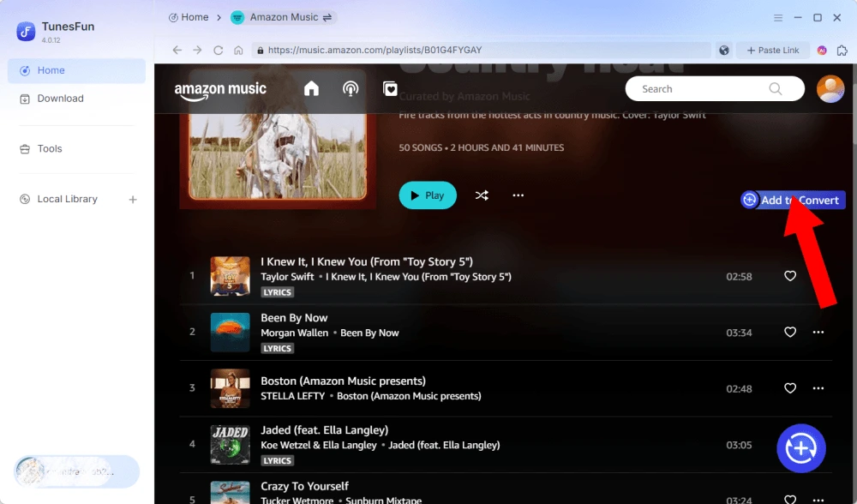
Task: Open the user account chip in sidebar
Action: pyautogui.click(x=76, y=471)
